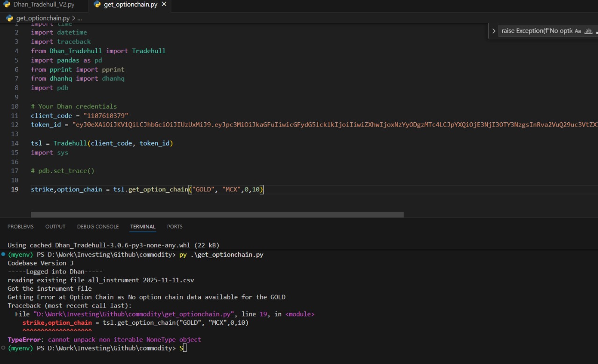Open get_optionchain.py breadcrumb file dropdown
Screen dimensions: 598x364
tap(43, 18)
